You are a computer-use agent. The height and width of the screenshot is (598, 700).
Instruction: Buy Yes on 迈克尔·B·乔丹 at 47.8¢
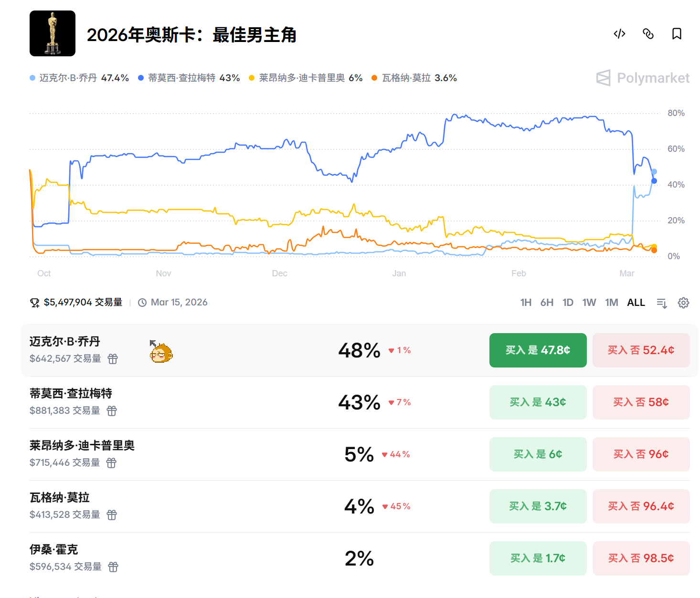coord(538,350)
